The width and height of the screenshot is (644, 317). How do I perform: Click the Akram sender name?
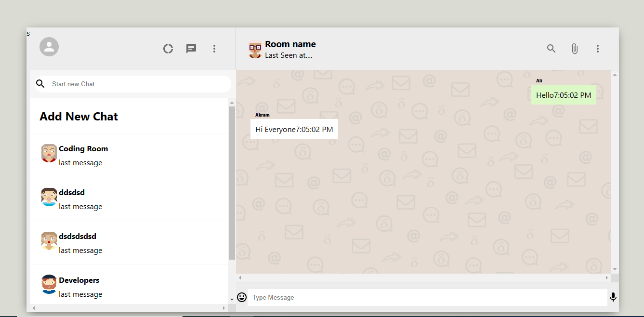pyautogui.click(x=263, y=115)
